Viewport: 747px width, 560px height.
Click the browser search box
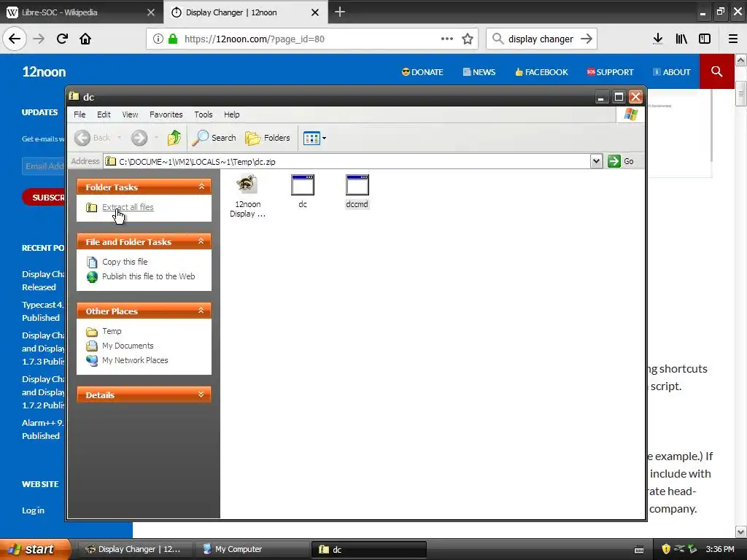(541, 39)
